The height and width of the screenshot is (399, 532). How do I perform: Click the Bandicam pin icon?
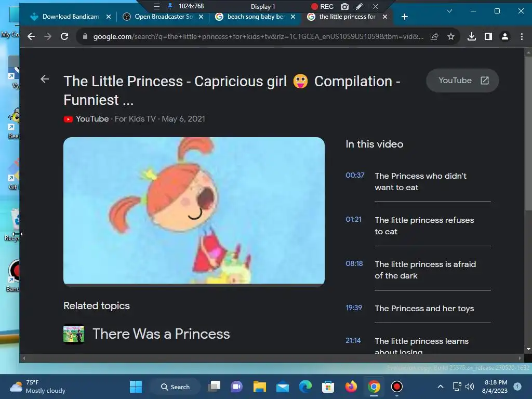click(170, 6)
